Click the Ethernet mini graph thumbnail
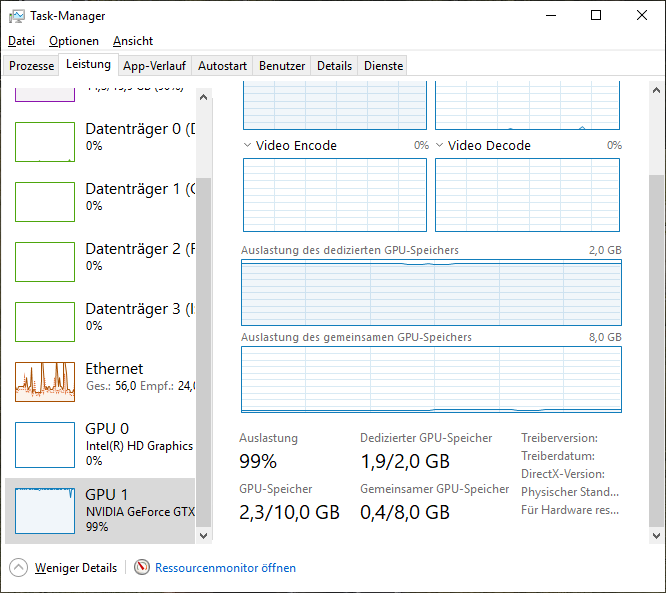This screenshot has height=593, width=666. coord(45,381)
